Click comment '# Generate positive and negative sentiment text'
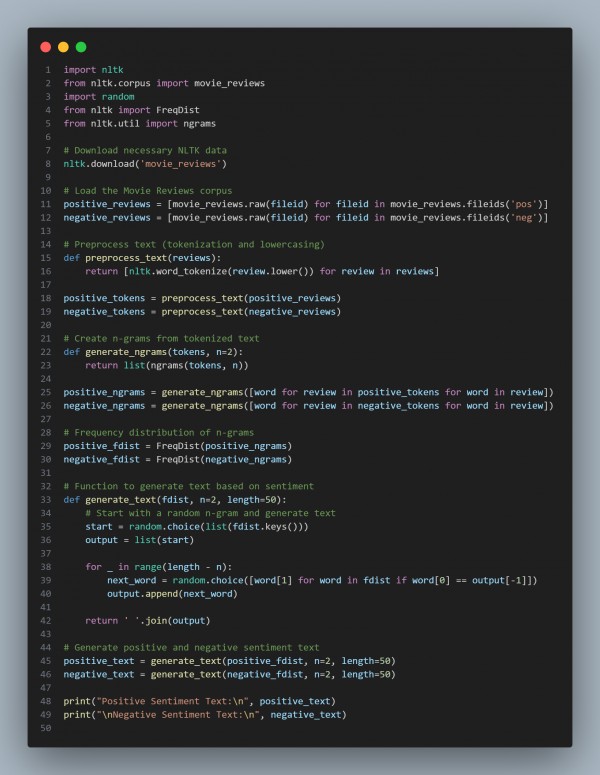The width and height of the screenshot is (600, 775). (191, 647)
